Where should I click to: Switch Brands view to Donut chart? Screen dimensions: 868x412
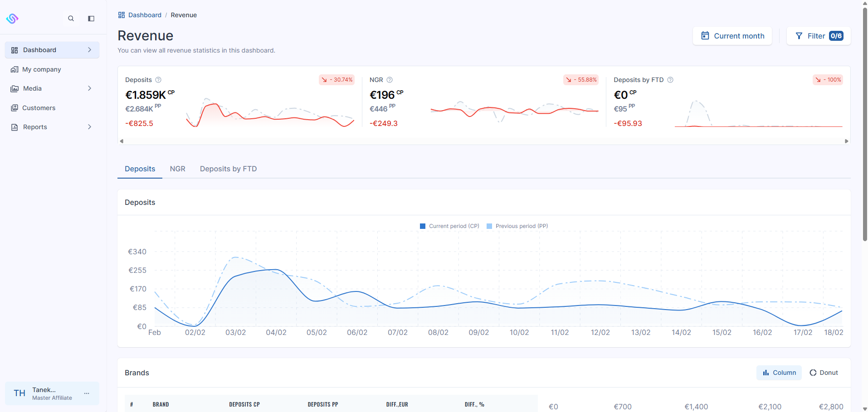click(824, 373)
